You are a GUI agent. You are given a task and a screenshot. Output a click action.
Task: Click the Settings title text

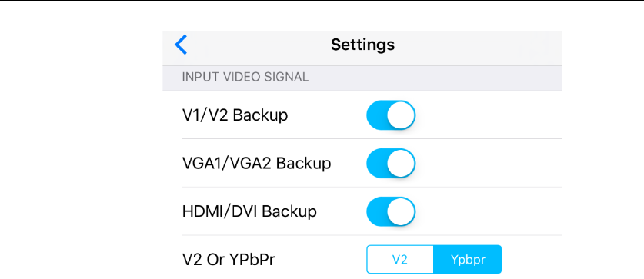[362, 45]
